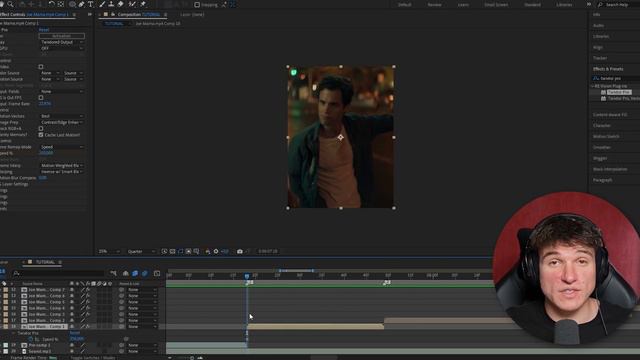Click the Twixtor Pro preset icon
This screenshot has width=640, height=360.
603,92
